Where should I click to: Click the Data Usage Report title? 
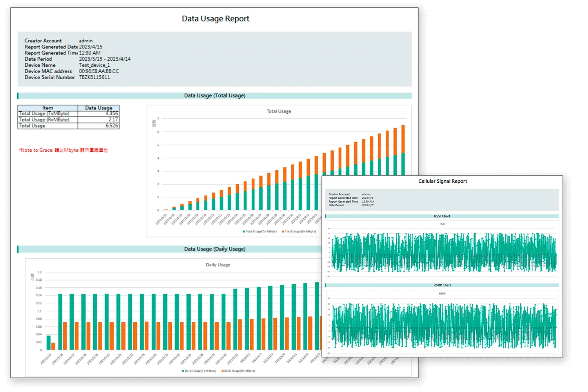(215, 19)
